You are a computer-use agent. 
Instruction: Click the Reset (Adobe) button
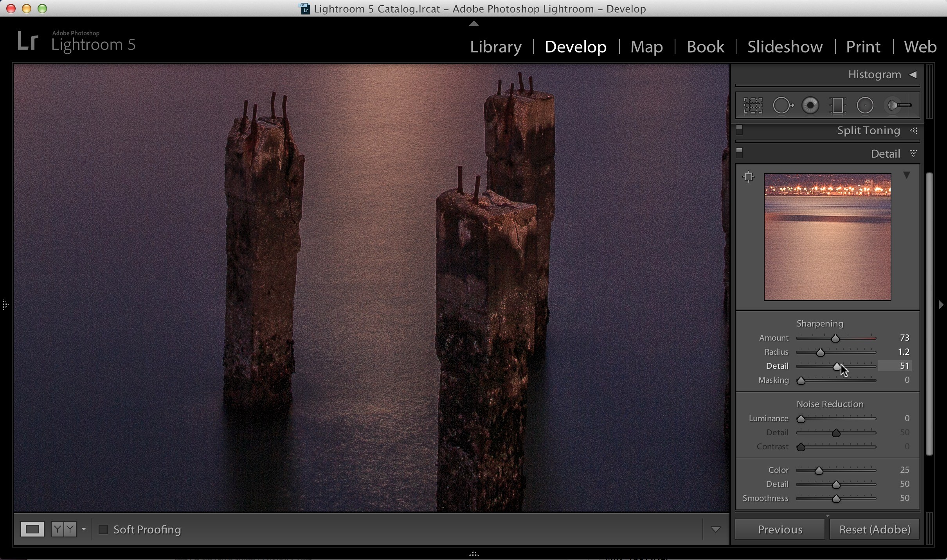pyautogui.click(x=875, y=529)
